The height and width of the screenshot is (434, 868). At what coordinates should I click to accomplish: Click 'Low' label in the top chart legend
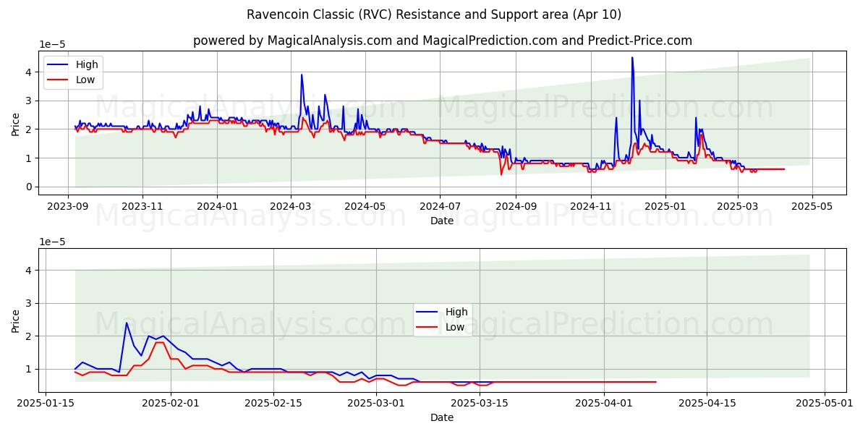click(85, 80)
